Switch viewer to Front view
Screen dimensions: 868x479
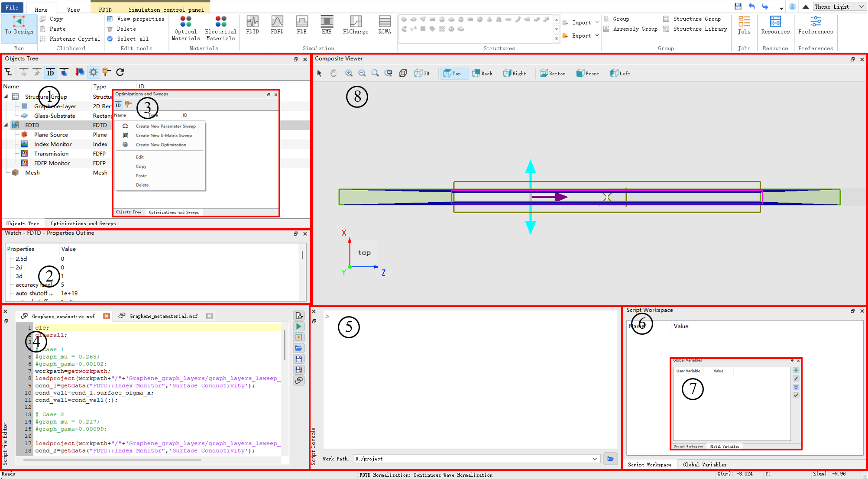(x=588, y=73)
